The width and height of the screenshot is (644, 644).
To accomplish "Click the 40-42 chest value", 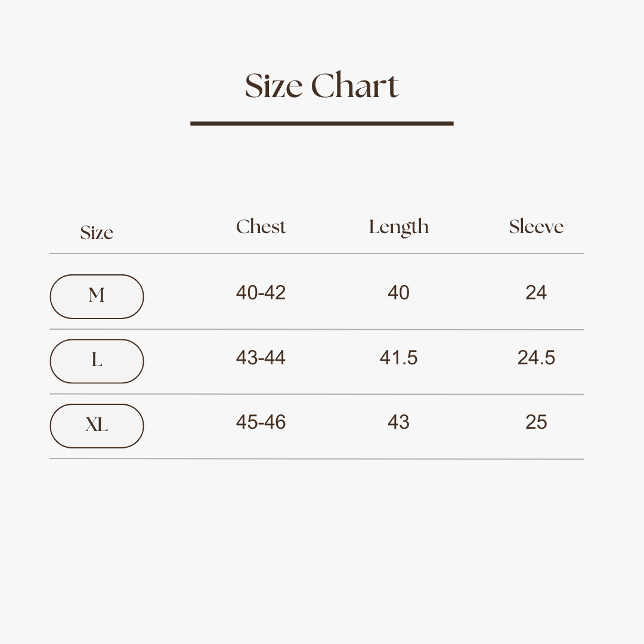I will (261, 293).
